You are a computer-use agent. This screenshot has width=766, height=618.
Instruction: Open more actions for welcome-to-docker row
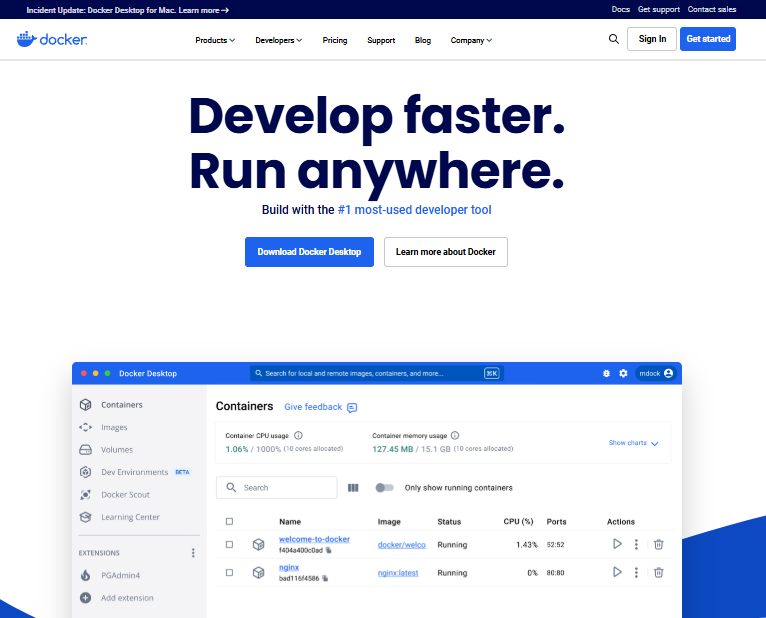636,544
